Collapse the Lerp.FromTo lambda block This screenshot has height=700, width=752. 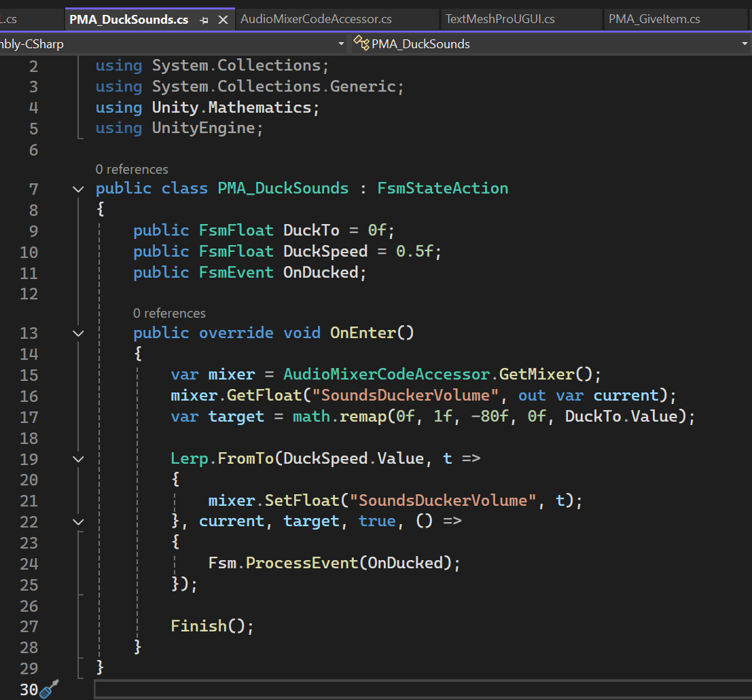[78, 459]
